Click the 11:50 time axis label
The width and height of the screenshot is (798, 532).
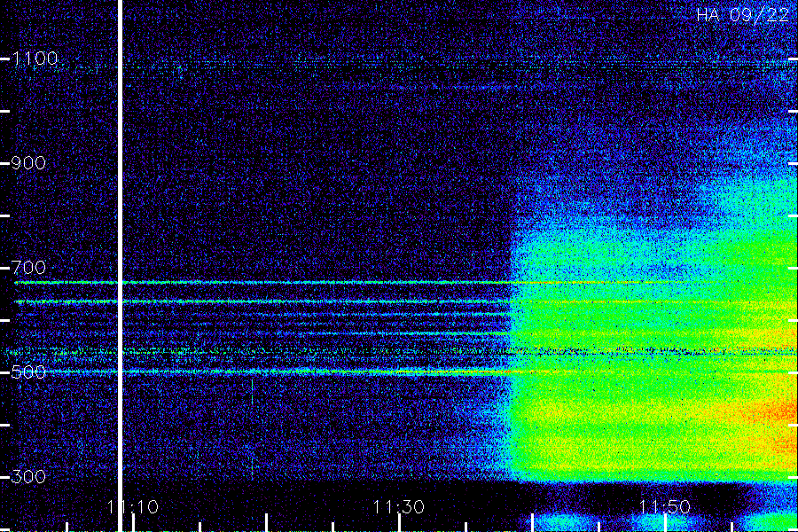[665, 507]
